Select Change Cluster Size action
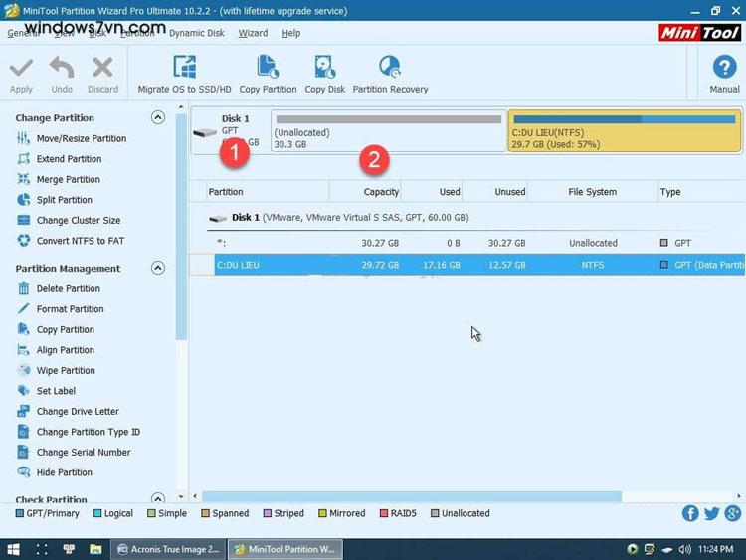 (x=79, y=220)
